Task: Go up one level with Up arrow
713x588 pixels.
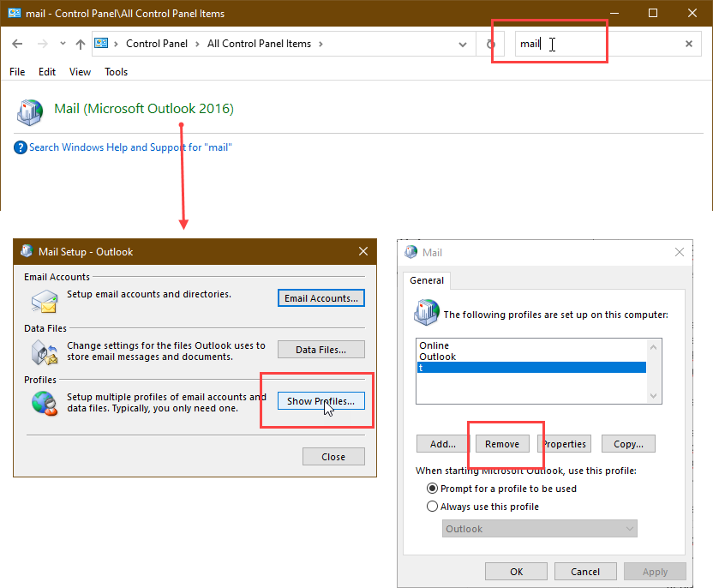Action: (81, 44)
